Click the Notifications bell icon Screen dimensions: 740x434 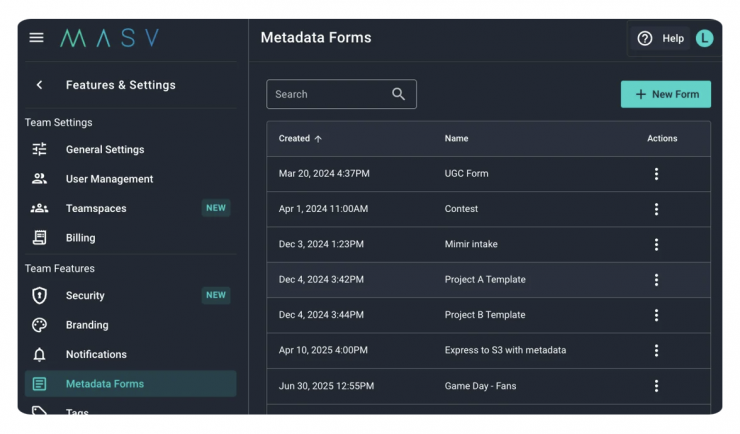(40, 354)
